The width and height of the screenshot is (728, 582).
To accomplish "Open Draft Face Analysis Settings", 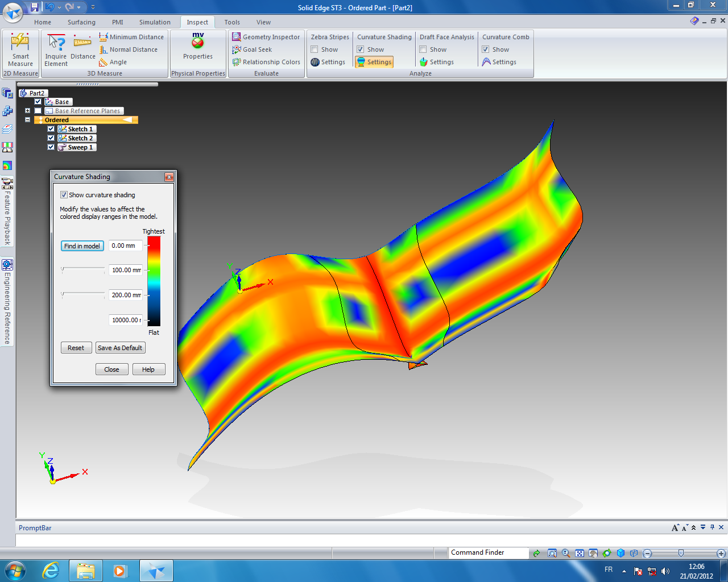I will point(437,62).
